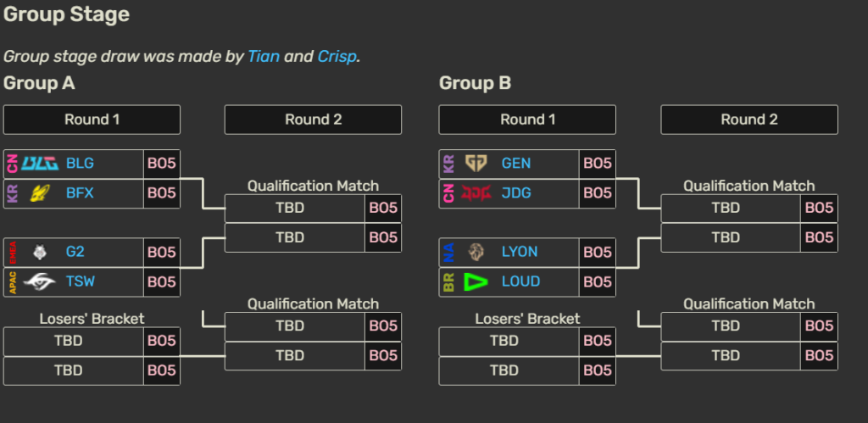Open the Tian player link
868x423 pixels.
point(264,57)
